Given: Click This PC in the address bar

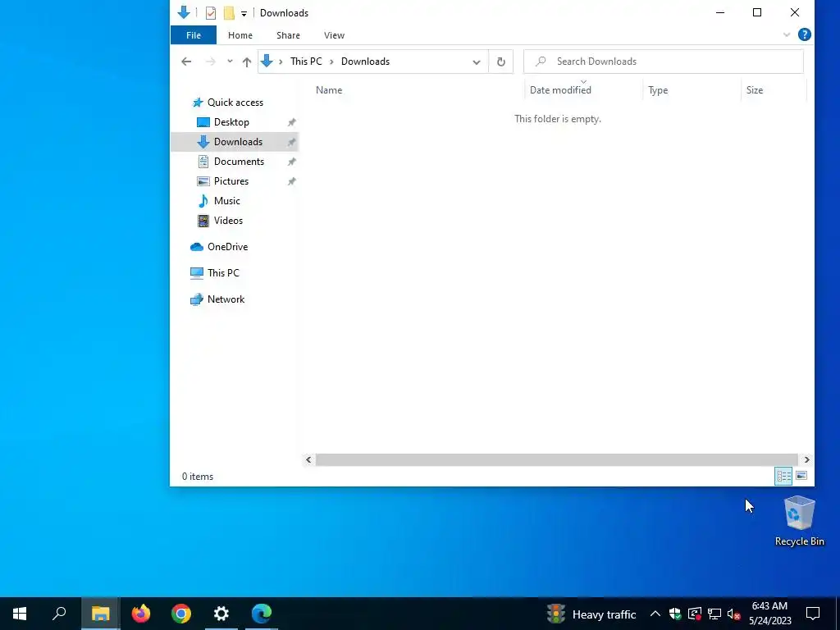Looking at the screenshot, I should [x=307, y=61].
